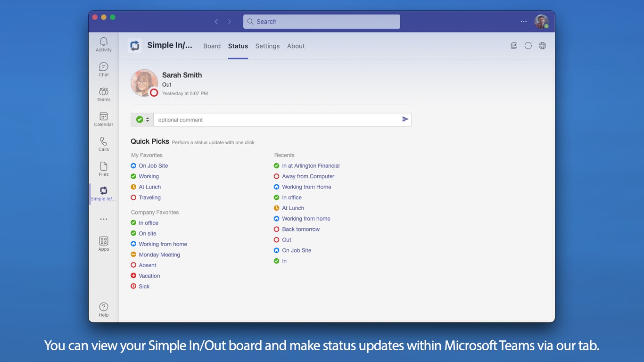Switch to the Board tab

click(x=212, y=46)
